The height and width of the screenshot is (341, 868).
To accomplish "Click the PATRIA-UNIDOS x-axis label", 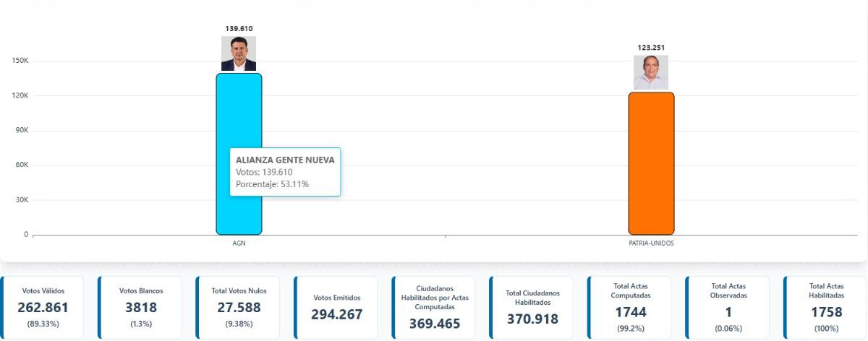I will tap(651, 243).
